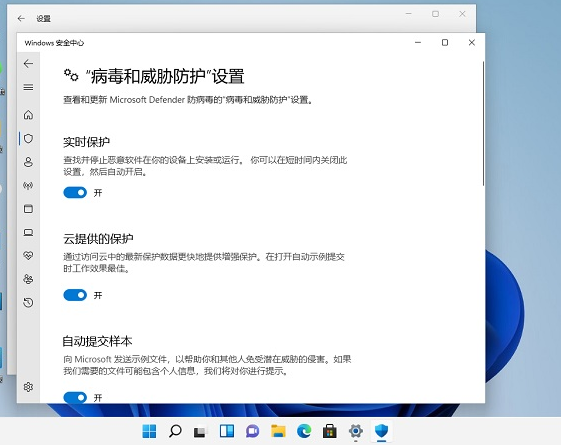Turn off 实时保护 toggle
The image size is (561, 446).
[x=75, y=192]
